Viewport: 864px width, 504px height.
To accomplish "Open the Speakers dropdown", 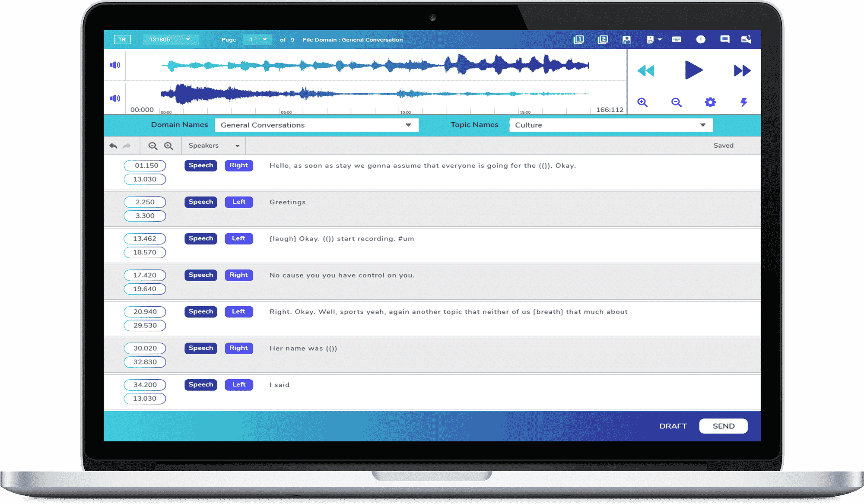I will (213, 146).
